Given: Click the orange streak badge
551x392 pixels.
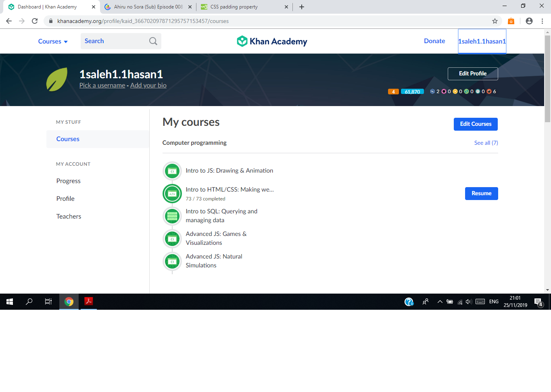Looking at the screenshot, I should pyautogui.click(x=393, y=92).
